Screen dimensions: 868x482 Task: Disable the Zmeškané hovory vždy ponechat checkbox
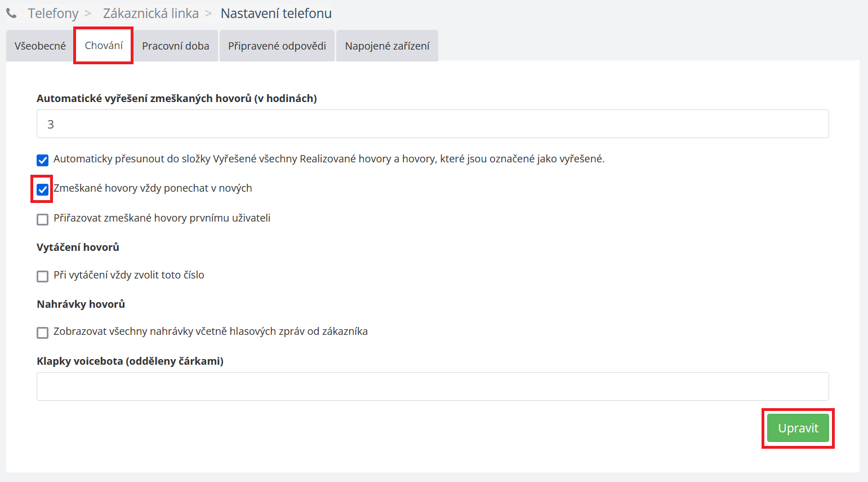click(x=42, y=189)
